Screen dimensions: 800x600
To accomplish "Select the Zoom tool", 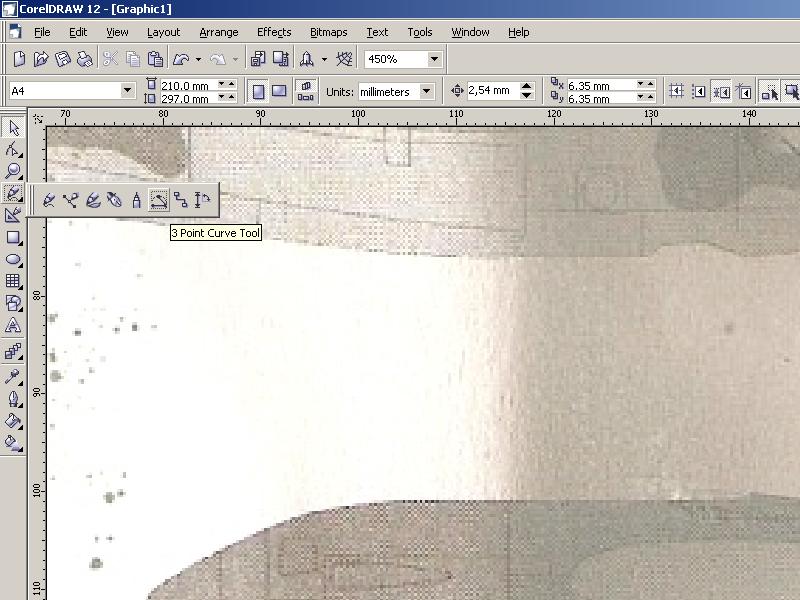I will click(x=14, y=171).
